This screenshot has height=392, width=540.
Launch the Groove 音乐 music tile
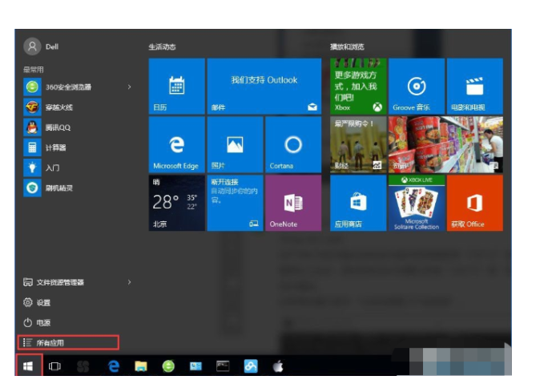pos(417,86)
